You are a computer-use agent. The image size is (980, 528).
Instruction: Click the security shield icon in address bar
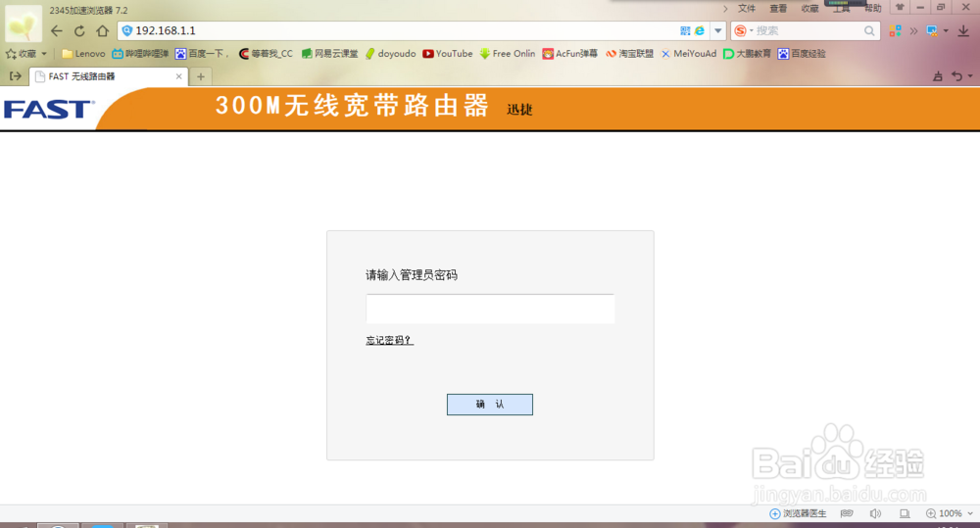click(126, 30)
